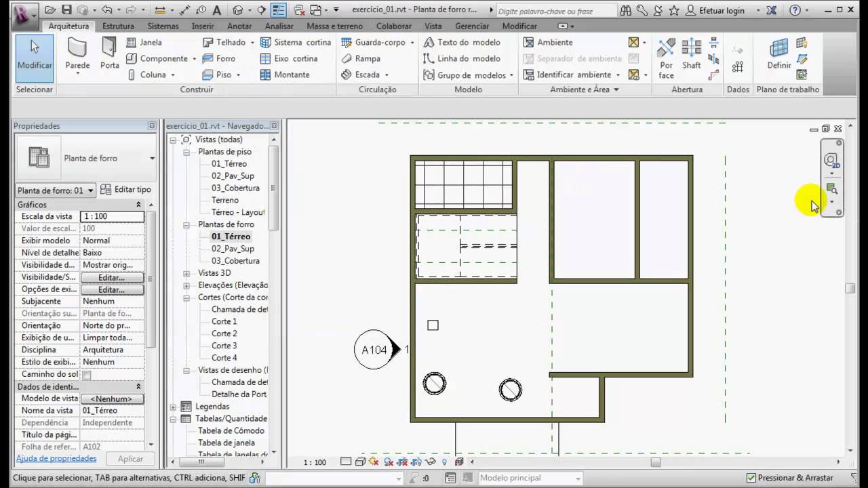The width and height of the screenshot is (868, 488).
Task: Toggle thin lines in quick access toolbar
Action: (278, 10)
